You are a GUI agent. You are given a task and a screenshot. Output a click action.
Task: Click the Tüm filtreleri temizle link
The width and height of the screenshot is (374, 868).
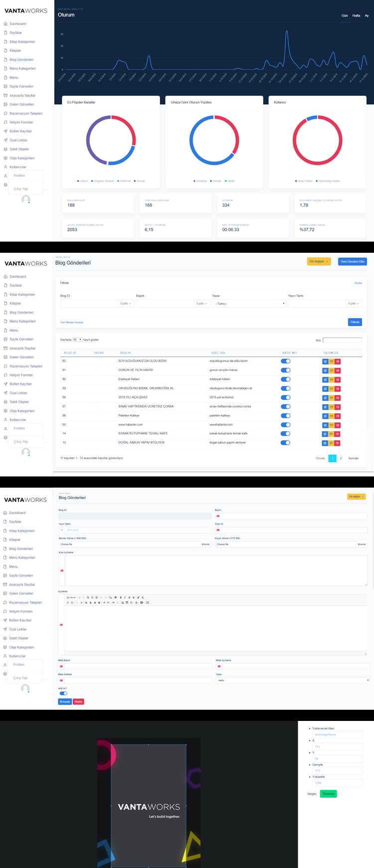(x=72, y=323)
